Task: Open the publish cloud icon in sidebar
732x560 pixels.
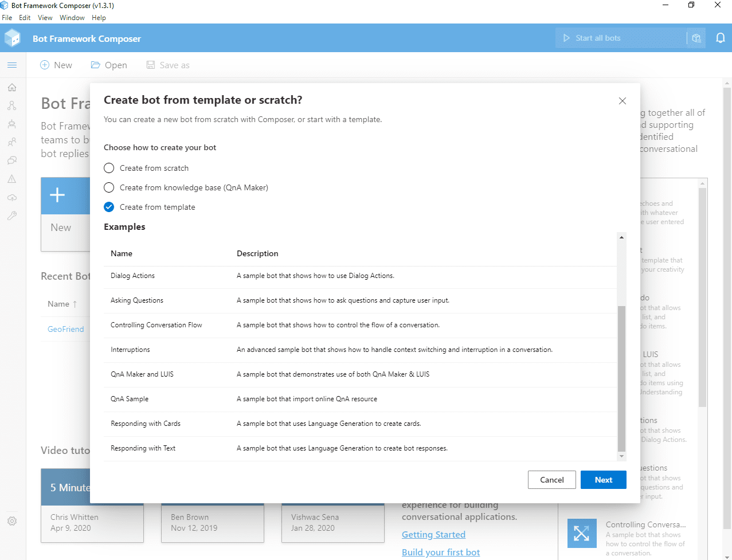Action: pyautogui.click(x=12, y=198)
